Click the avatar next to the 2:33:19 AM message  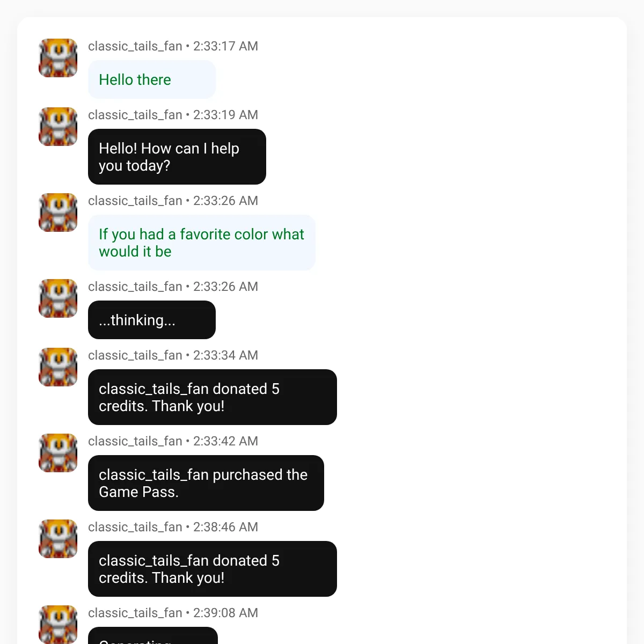tap(58, 127)
